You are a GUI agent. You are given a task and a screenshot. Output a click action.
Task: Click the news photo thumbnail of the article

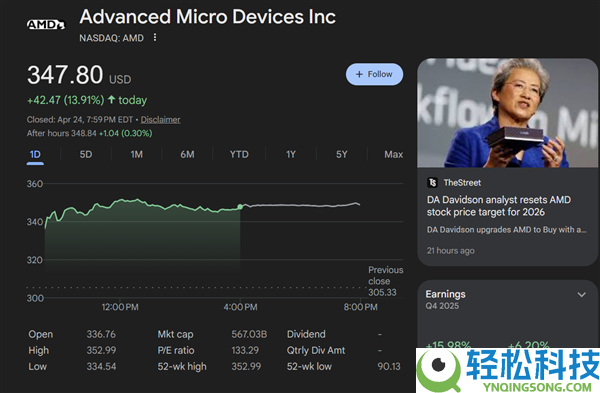pyautogui.click(x=507, y=113)
